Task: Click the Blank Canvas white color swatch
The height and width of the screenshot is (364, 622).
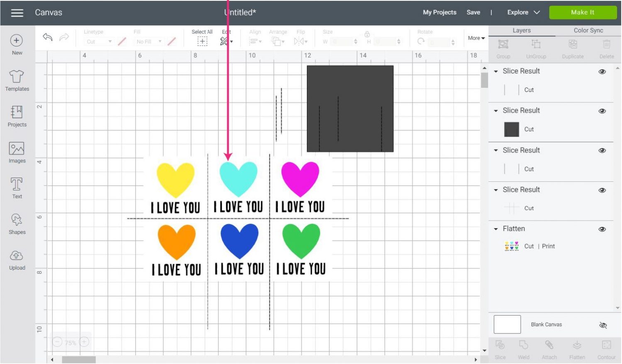Action: (x=507, y=325)
